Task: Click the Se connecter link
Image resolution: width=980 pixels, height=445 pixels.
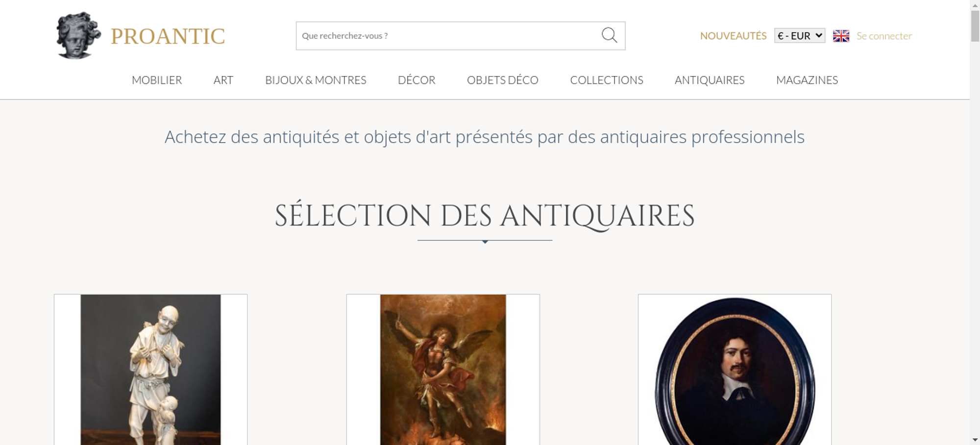Action: pos(884,36)
